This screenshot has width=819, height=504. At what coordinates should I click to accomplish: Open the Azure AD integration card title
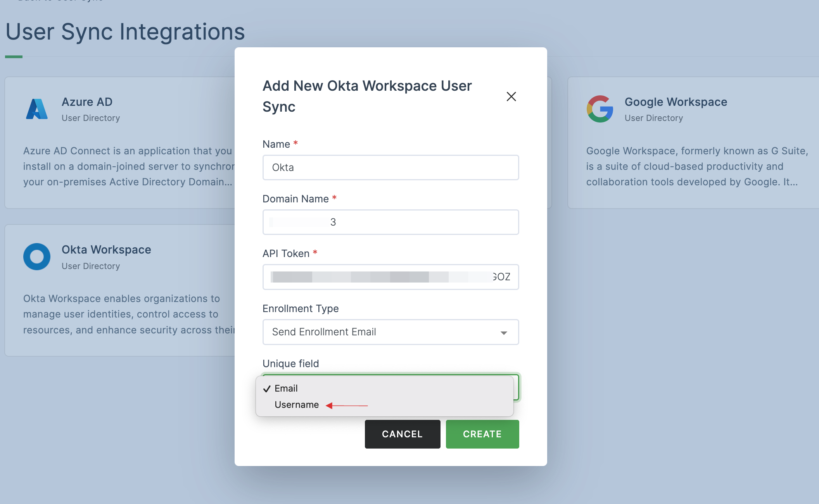pos(87,102)
